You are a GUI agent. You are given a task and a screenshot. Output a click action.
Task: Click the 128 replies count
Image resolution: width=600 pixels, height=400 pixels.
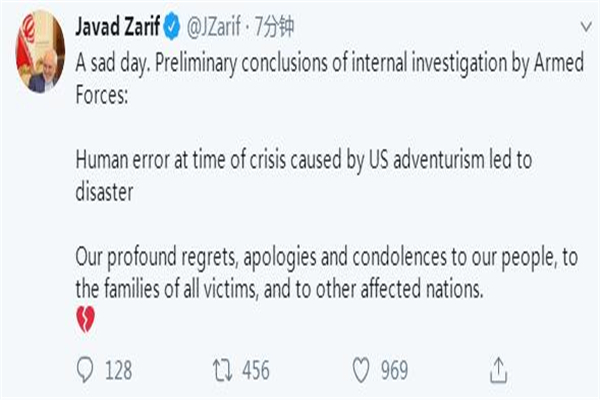click(118, 371)
